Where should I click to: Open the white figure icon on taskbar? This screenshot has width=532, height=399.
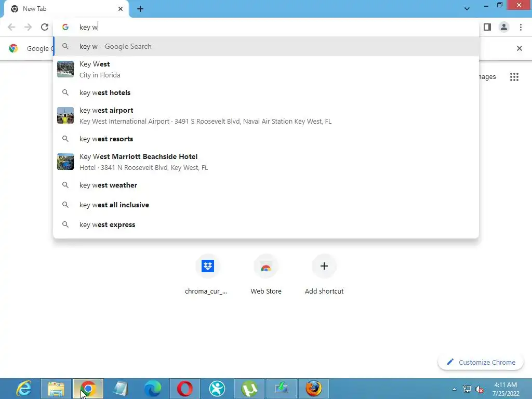[217, 389]
